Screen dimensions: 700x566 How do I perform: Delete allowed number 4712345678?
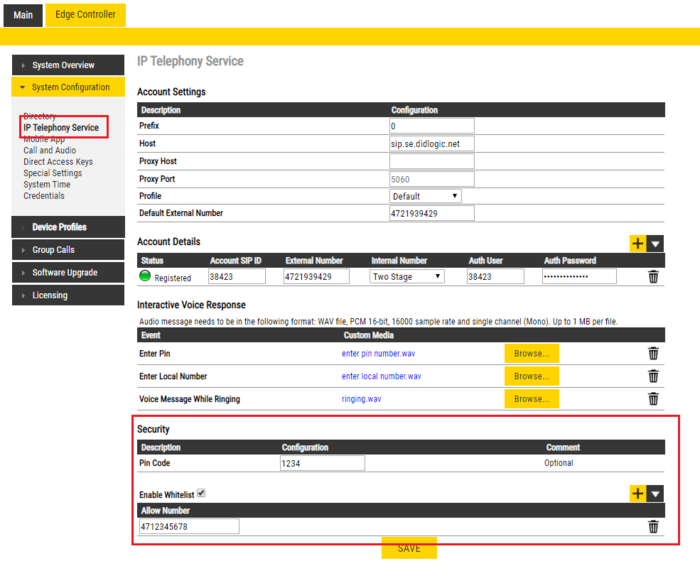[x=653, y=527]
